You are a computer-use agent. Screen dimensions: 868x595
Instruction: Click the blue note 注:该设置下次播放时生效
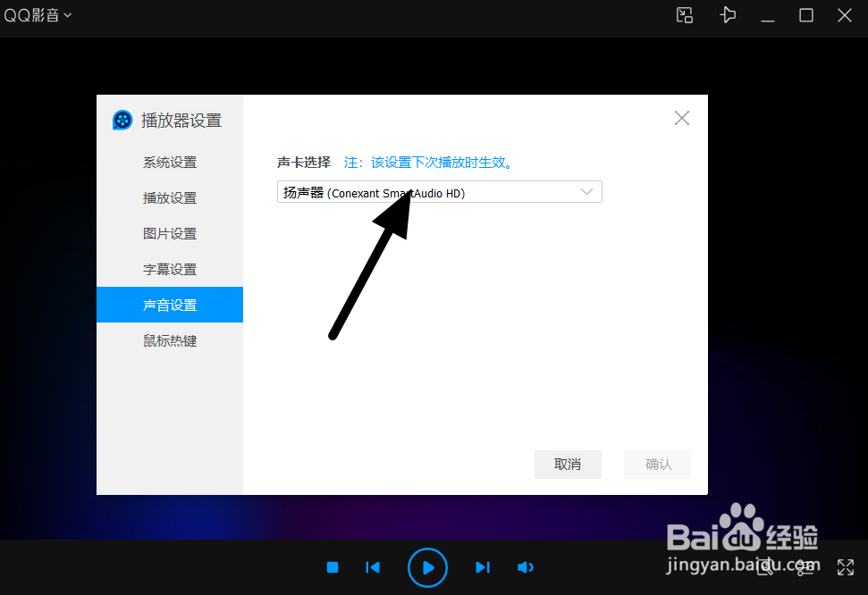pos(430,163)
